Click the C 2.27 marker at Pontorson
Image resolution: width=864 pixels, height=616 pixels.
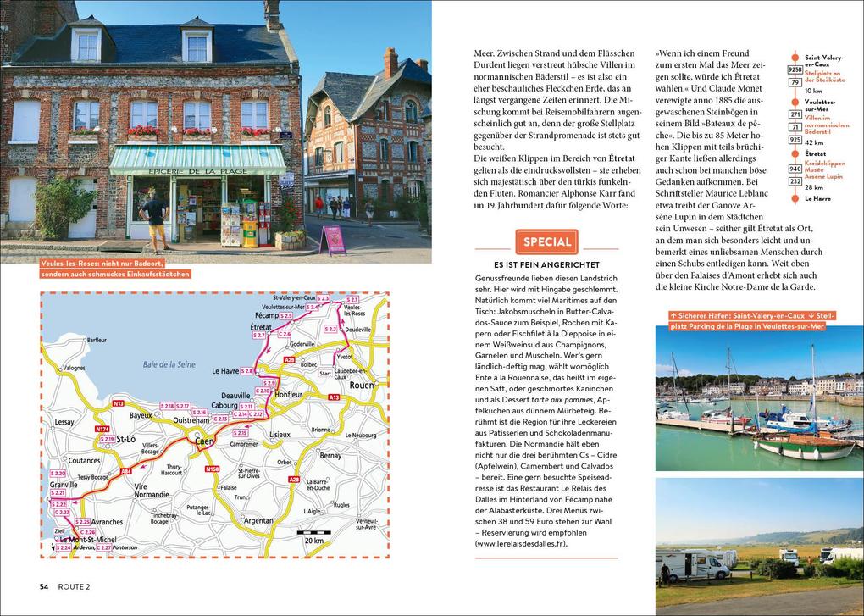click(105, 547)
